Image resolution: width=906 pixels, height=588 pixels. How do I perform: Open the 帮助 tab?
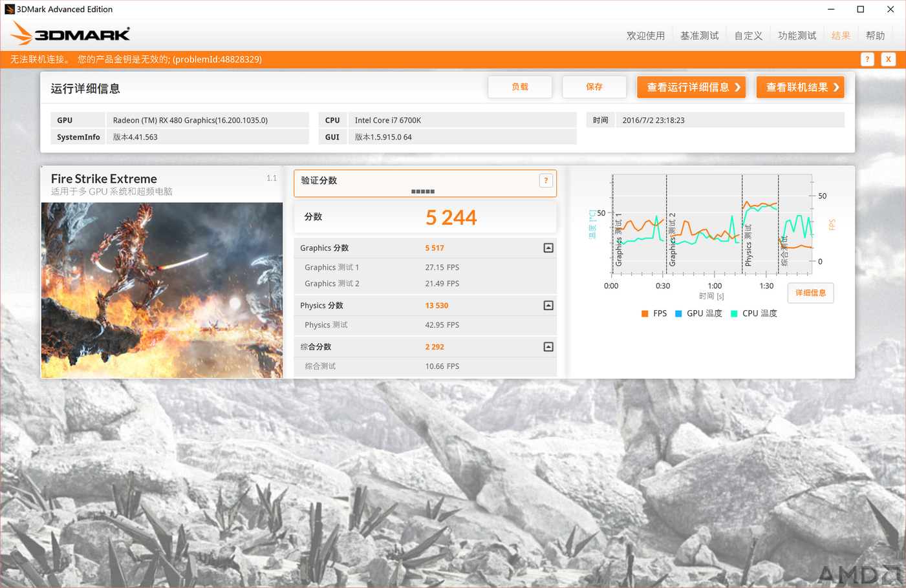click(x=875, y=36)
